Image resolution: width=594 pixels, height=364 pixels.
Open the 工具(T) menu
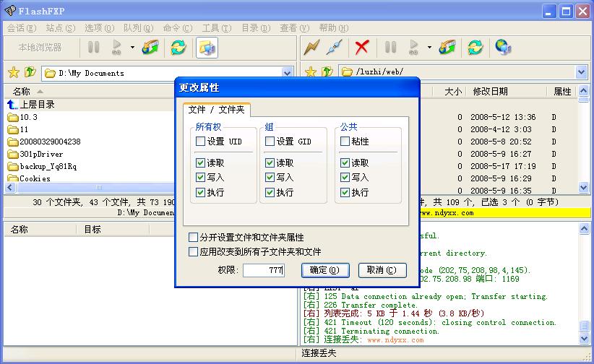(x=216, y=28)
